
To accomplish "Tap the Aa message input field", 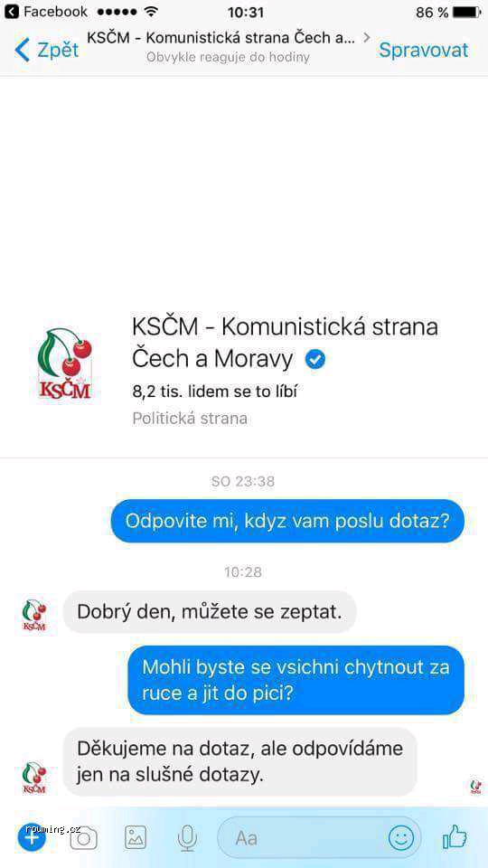I will [319, 837].
